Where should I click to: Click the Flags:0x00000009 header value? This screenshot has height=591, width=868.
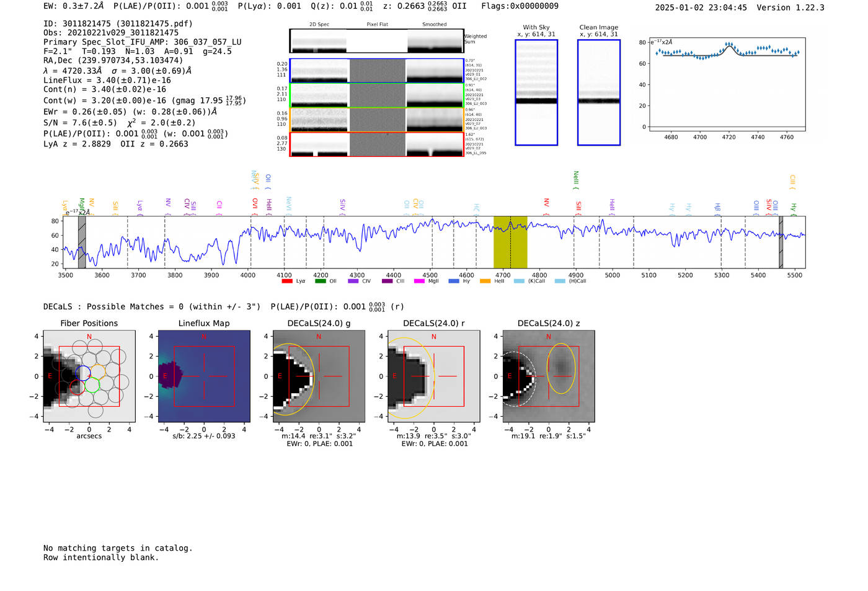[520, 6]
